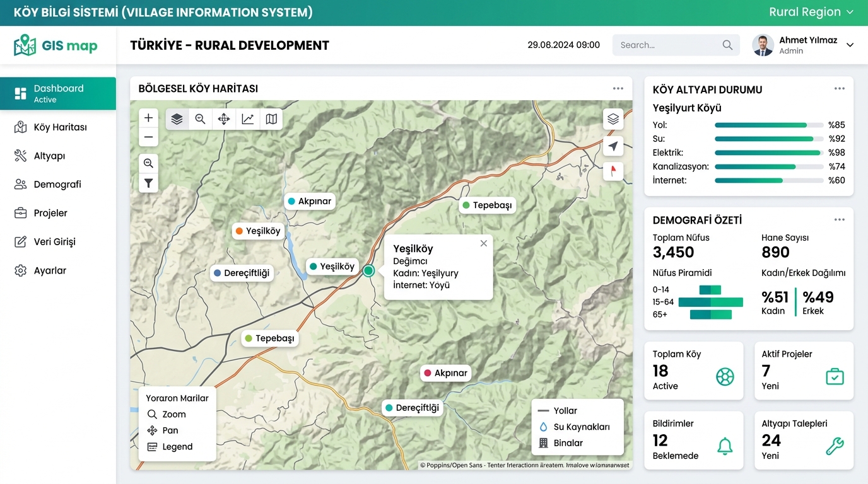
Task: Click the navigation arrow locate icon
Action: 613,146
